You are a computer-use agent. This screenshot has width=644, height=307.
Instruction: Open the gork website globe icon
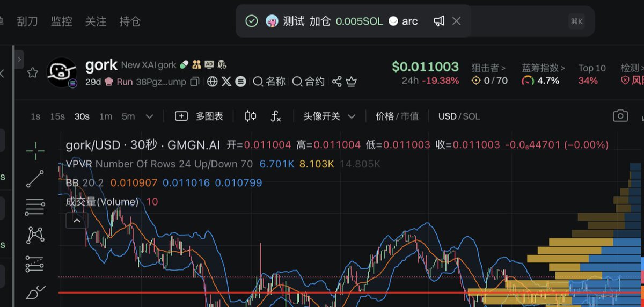point(213,82)
